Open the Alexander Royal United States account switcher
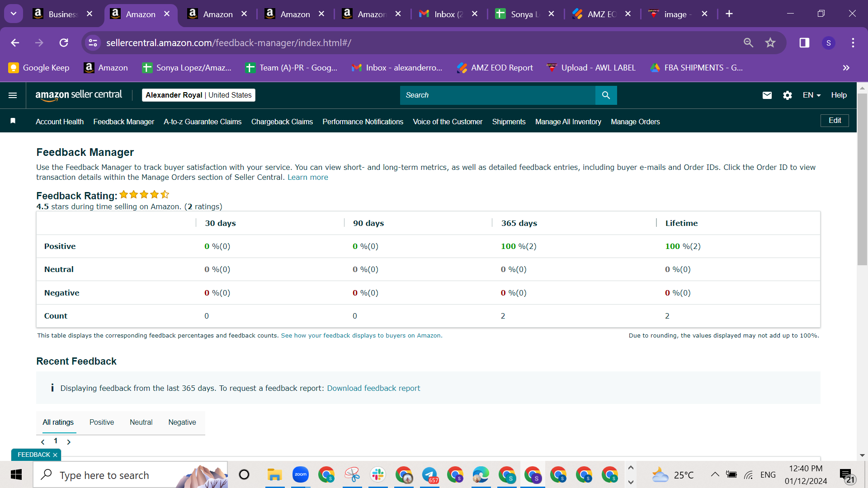The height and width of the screenshot is (488, 868). [198, 95]
